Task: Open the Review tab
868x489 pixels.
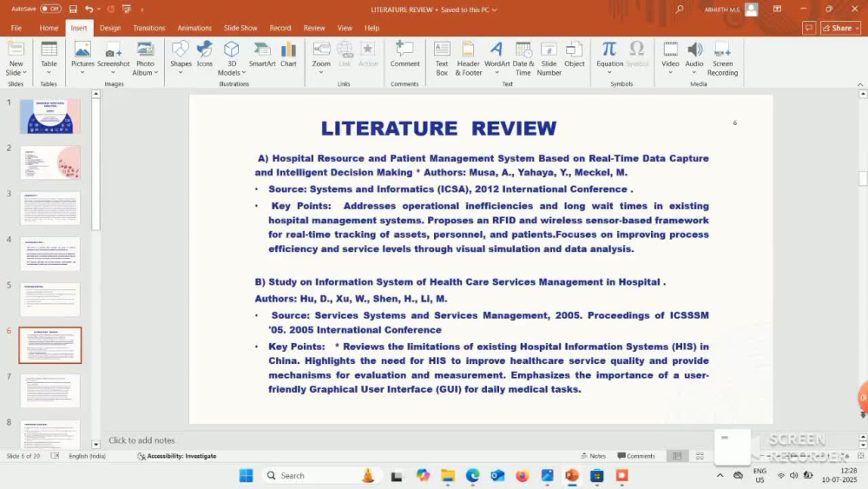Action: click(314, 28)
